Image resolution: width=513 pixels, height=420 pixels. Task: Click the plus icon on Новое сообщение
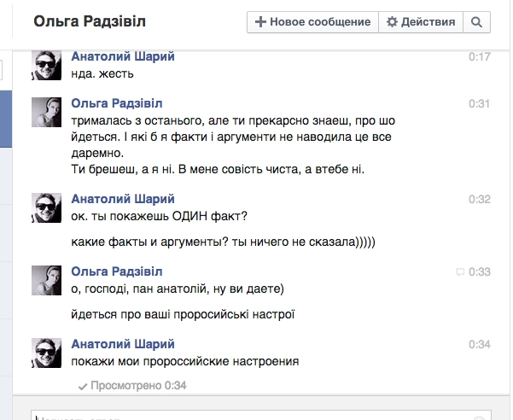[x=261, y=22]
